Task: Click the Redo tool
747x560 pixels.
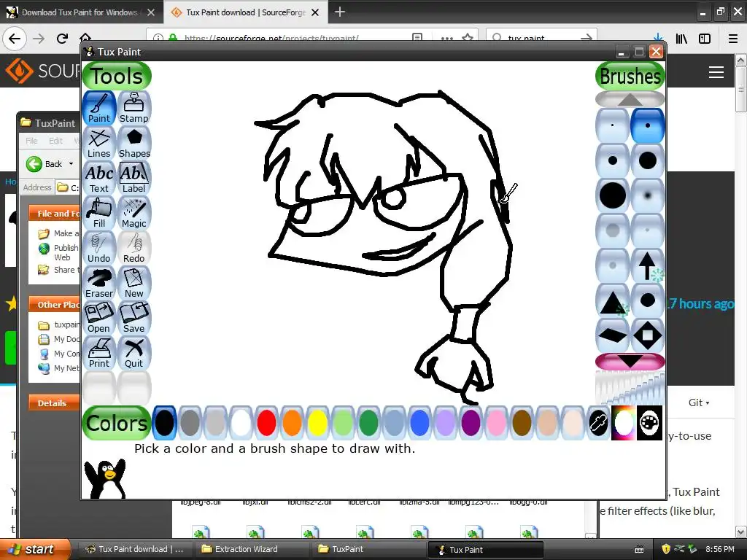Action: pyautogui.click(x=134, y=248)
